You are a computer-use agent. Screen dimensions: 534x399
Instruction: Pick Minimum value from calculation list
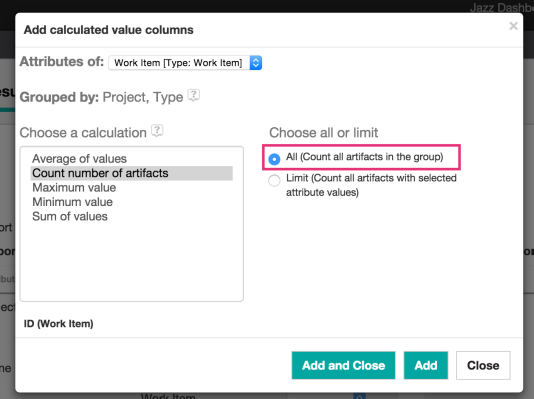tap(72, 202)
